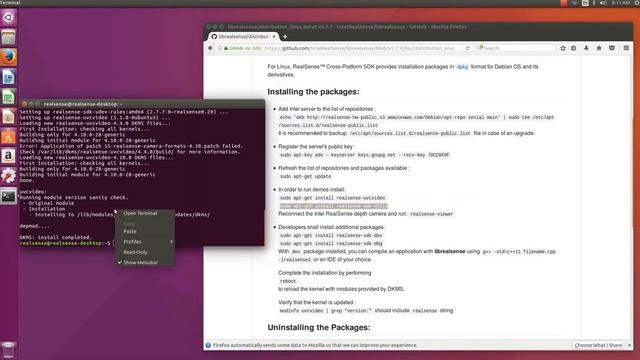This screenshot has width=640, height=360.
Task: Open LibreOffice Impress from the dock
Action: (x=9, y=117)
